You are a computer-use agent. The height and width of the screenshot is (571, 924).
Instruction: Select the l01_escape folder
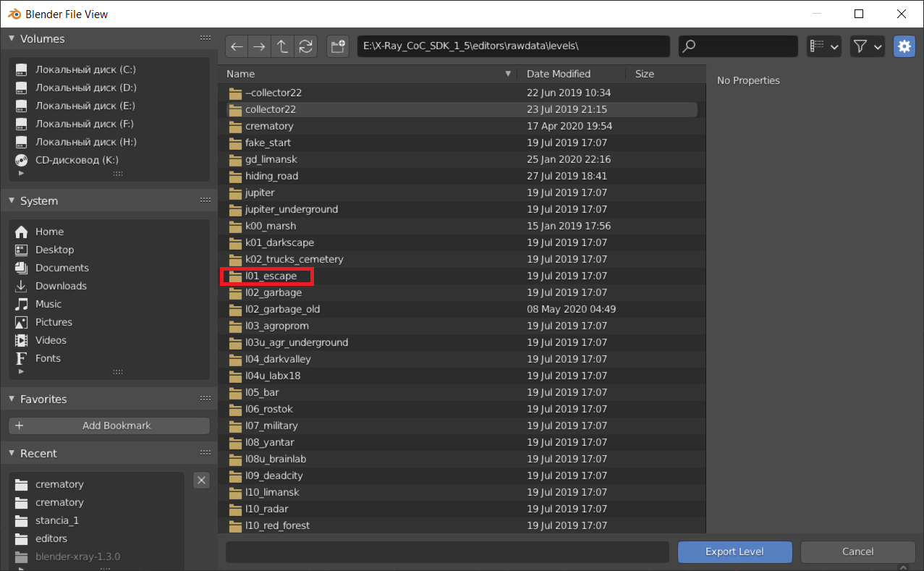(x=462, y=276)
